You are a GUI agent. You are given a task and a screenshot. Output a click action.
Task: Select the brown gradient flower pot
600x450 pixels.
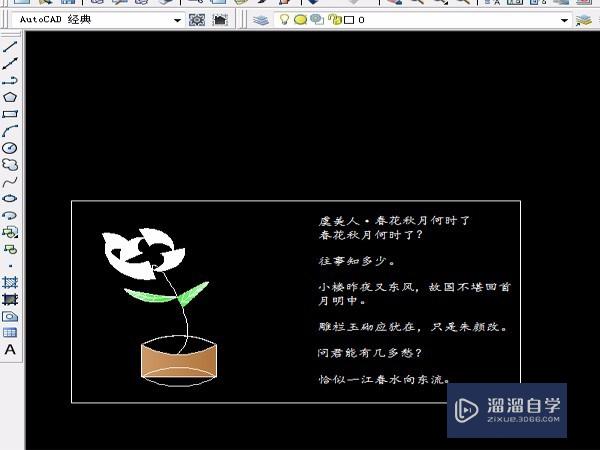pos(179,364)
